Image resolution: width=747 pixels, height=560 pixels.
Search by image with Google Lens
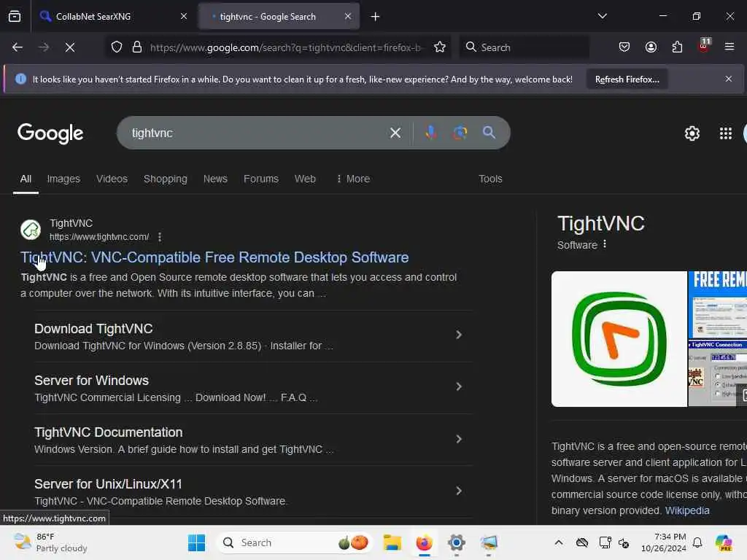point(460,133)
